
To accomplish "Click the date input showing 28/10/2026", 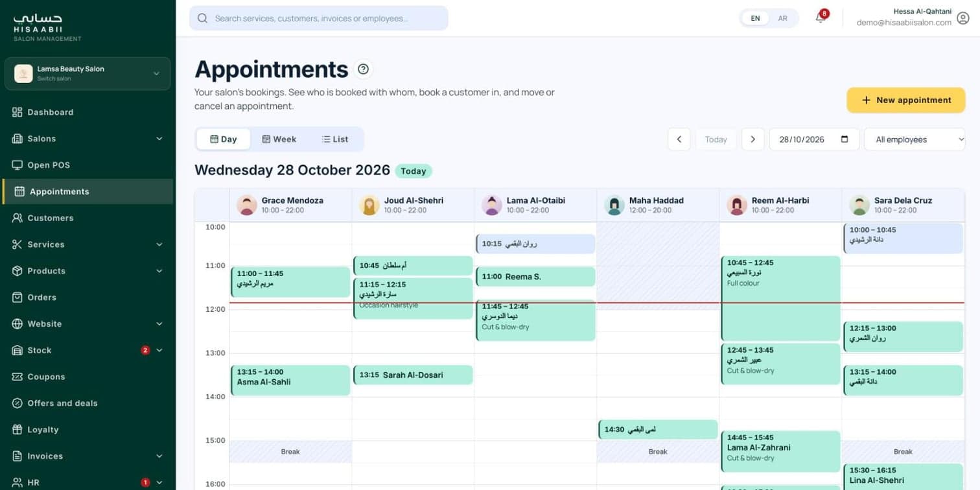I will [x=814, y=139].
